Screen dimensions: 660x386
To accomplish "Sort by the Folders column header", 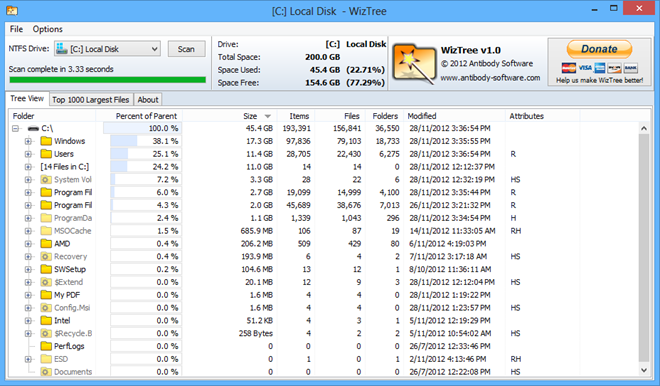I will (385, 116).
